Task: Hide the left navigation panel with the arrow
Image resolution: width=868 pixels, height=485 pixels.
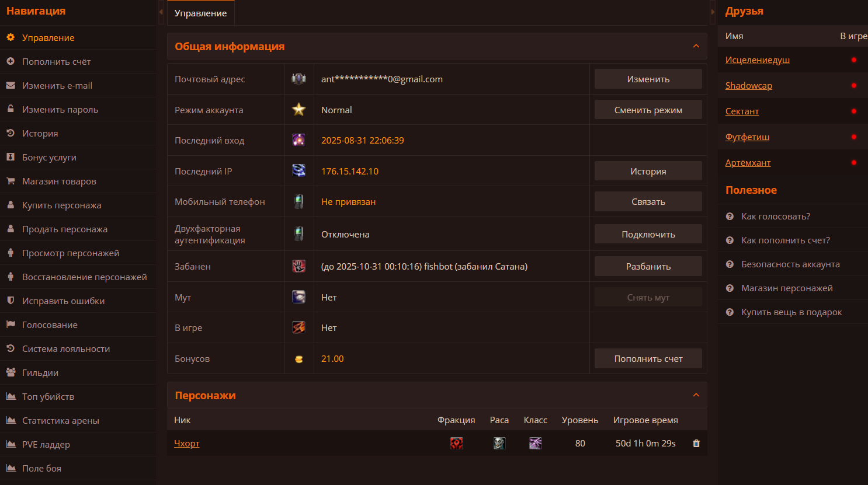Action: [161, 12]
